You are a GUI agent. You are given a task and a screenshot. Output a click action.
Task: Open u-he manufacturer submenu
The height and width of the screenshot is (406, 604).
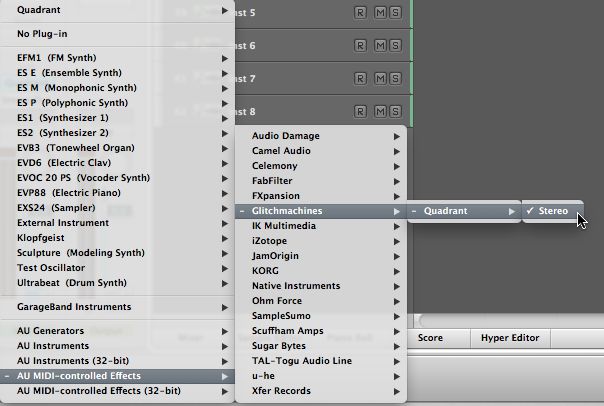pos(321,376)
